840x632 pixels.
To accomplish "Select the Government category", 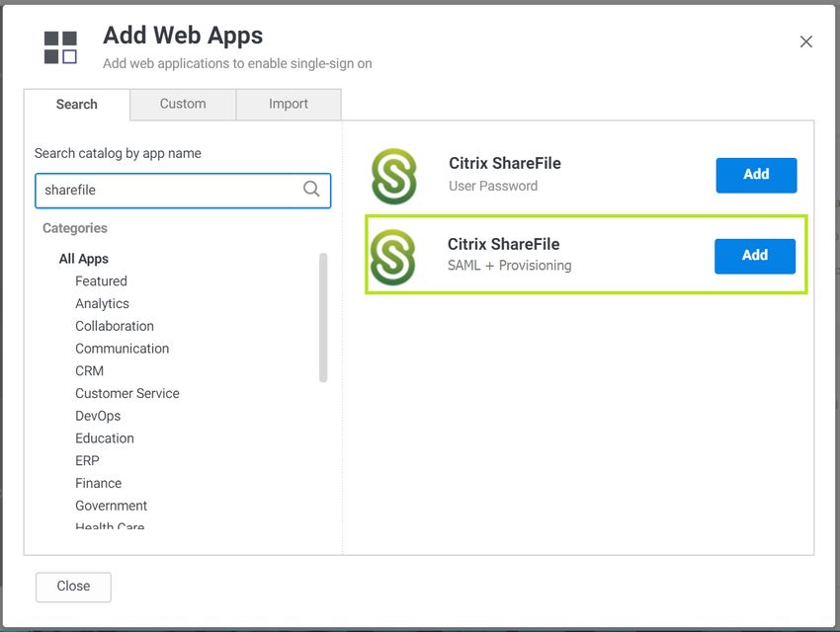I will pyautogui.click(x=112, y=506).
